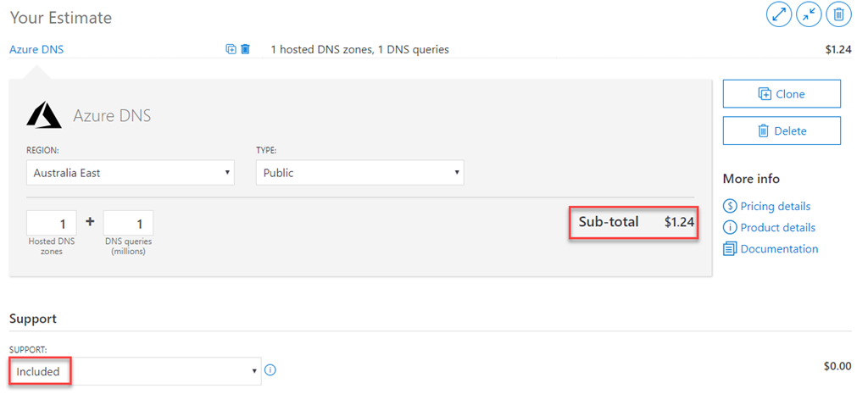Show info tooltip next to Support dropdown
This screenshot has height=394, width=868.
coord(270,370)
